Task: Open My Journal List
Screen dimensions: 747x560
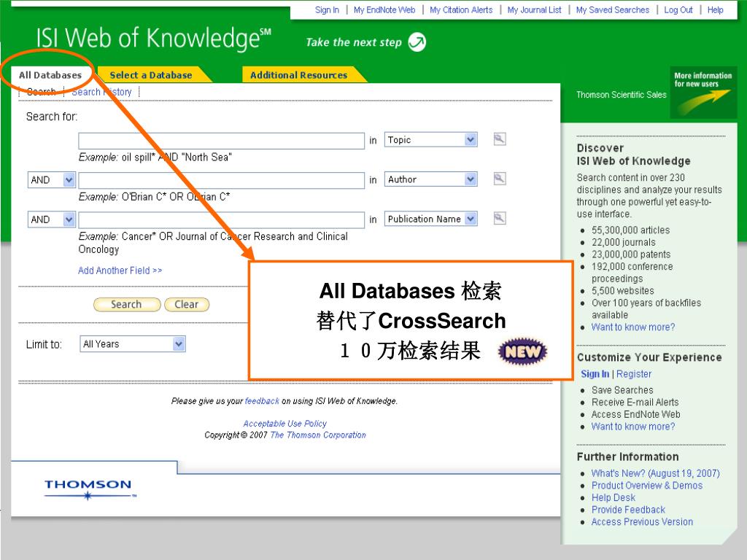Action: 535,9
